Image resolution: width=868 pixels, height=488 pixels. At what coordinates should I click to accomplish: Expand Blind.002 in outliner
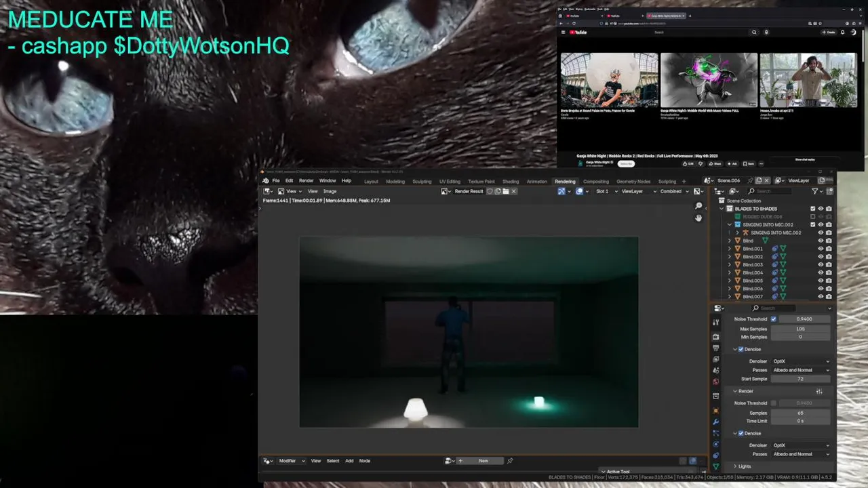(730, 257)
